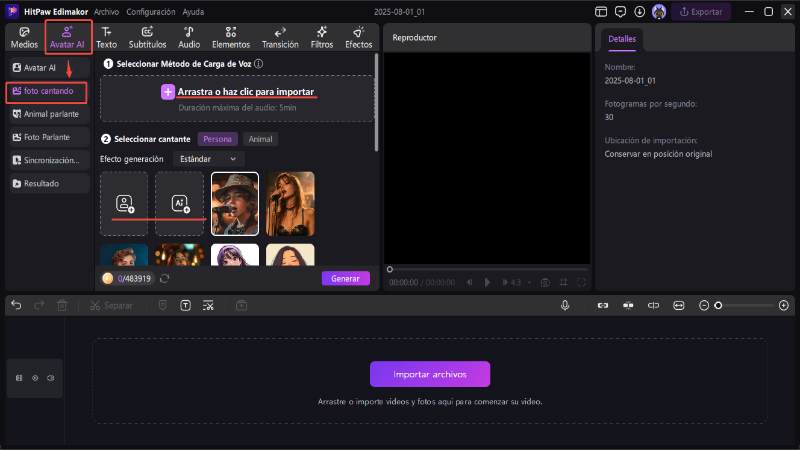Select the singer thumbnail wearing a hat
Image resolution: width=800 pixels, height=450 pixels.
235,204
